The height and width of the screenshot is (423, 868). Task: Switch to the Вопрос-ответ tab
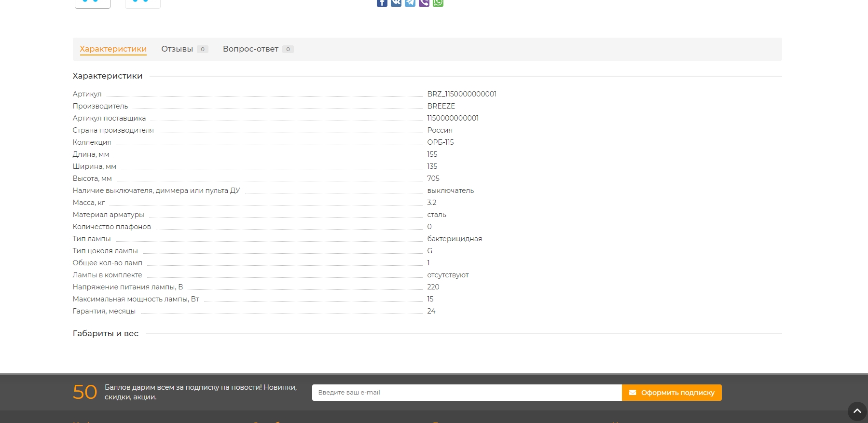(250, 49)
